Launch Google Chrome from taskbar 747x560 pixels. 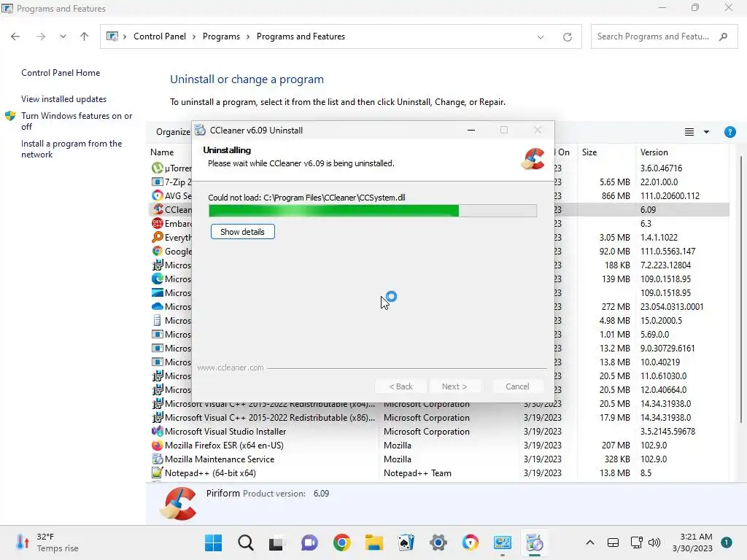click(341, 542)
